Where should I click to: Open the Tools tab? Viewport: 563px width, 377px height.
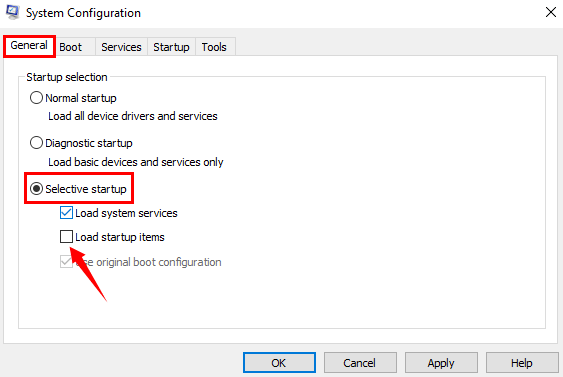tap(214, 47)
